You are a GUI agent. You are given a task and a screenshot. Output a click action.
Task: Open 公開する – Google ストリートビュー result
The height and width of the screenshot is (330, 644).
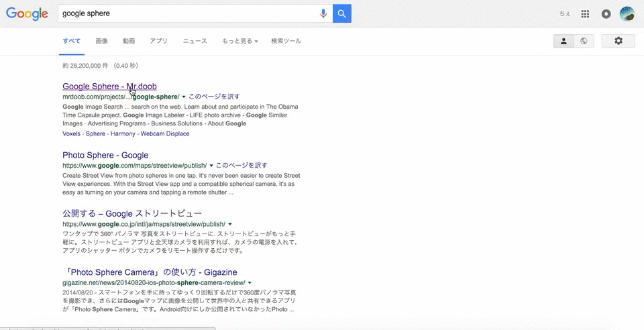coord(132,214)
